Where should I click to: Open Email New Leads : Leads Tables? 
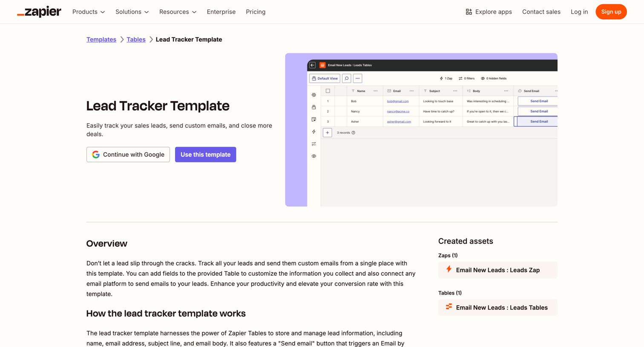click(x=497, y=307)
